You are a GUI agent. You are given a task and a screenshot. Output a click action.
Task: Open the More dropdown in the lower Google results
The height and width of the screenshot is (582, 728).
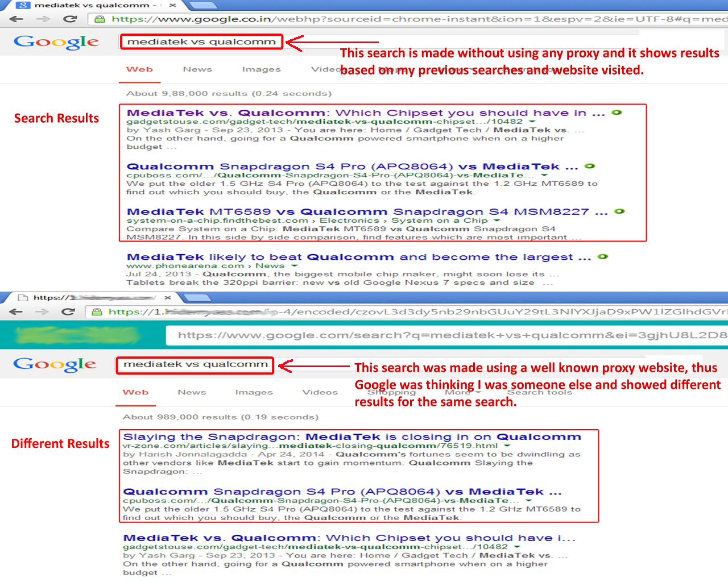462,392
